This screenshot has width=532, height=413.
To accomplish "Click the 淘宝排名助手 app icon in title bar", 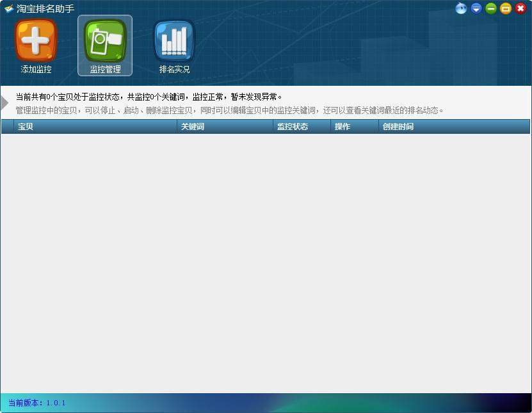I will 9,9.
